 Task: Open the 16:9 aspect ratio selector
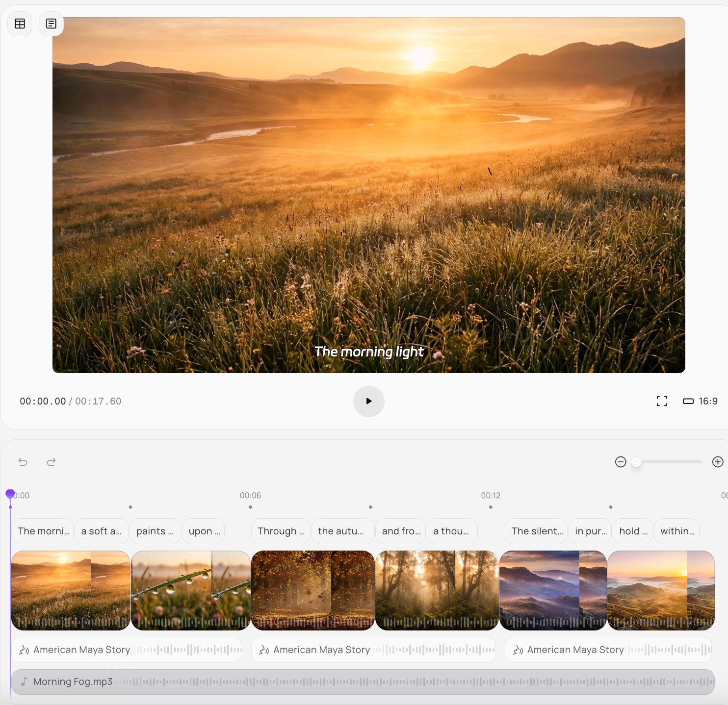701,401
